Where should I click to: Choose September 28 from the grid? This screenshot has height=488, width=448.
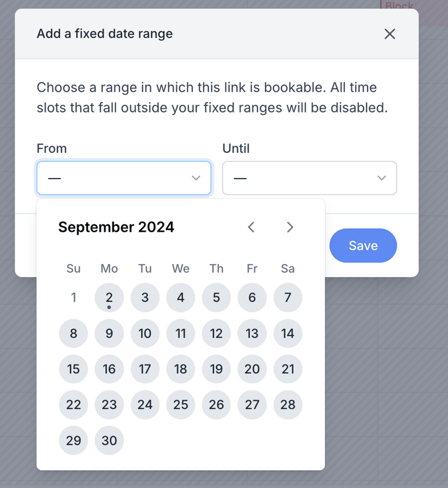(288, 405)
